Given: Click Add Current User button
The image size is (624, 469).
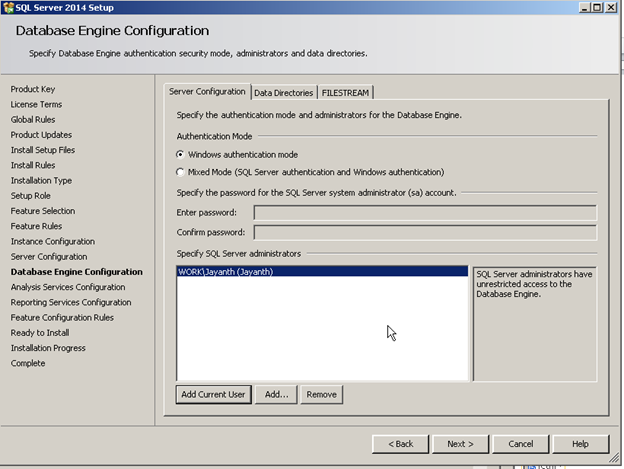Looking at the screenshot, I should [x=213, y=394].
